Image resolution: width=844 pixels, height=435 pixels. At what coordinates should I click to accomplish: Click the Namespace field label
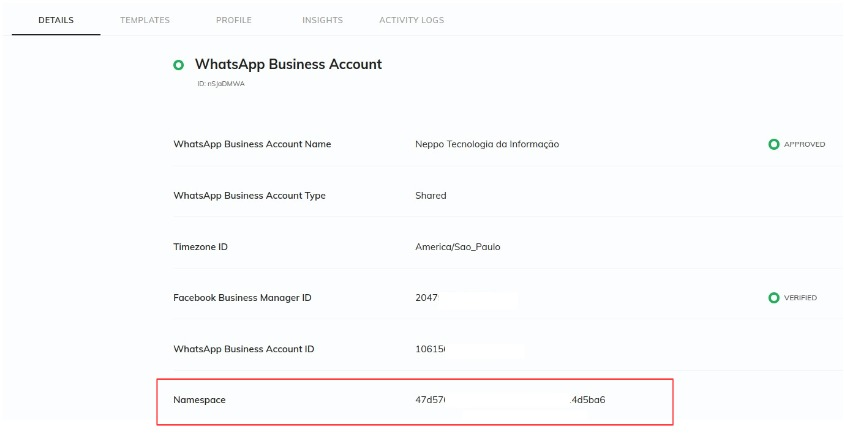point(199,400)
